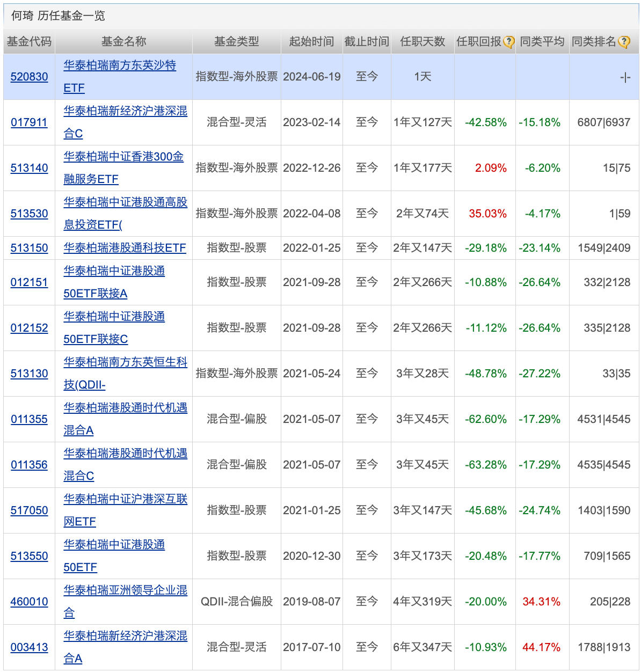
Task: Open fund code 513140 link
Action: (x=29, y=168)
